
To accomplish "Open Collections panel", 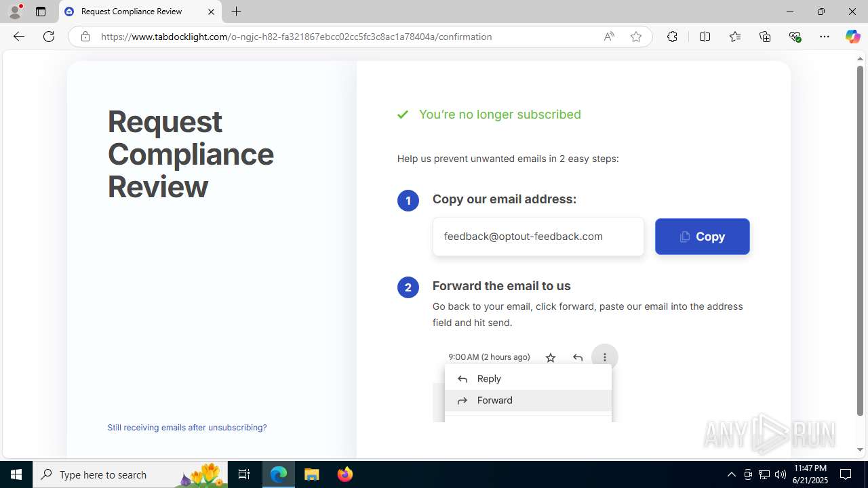I will click(x=765, y=37).
